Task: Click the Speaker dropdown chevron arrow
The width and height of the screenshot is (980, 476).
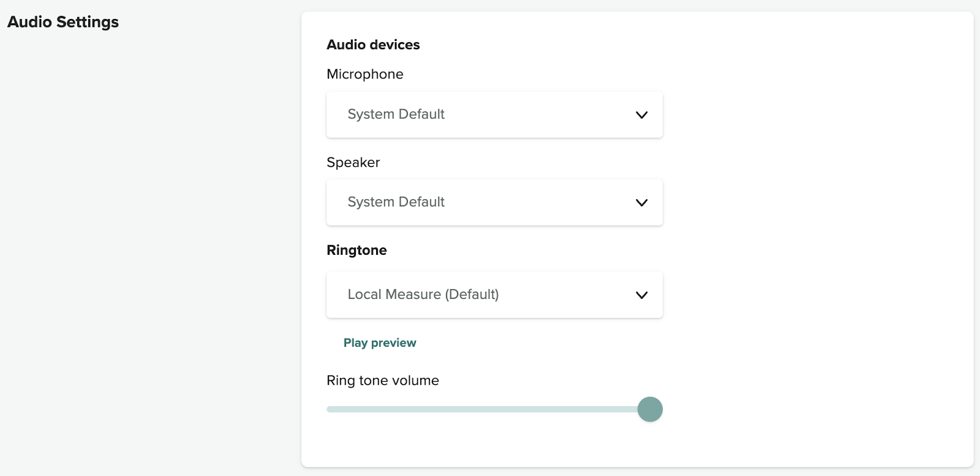Action: (x=641, y=203)
